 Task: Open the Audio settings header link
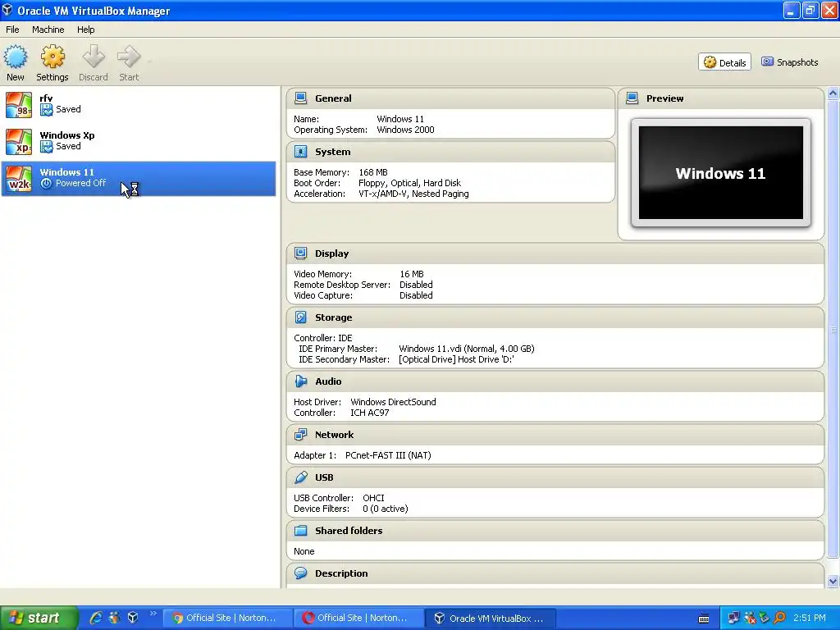tap(328, 381)
